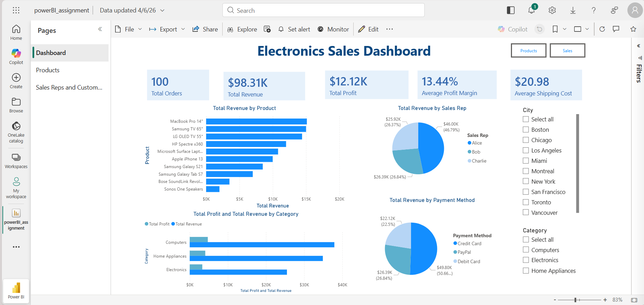Tick the Los Angeles checkbox
This screenshot has width=644, height=305.
(x=526, y=150)
